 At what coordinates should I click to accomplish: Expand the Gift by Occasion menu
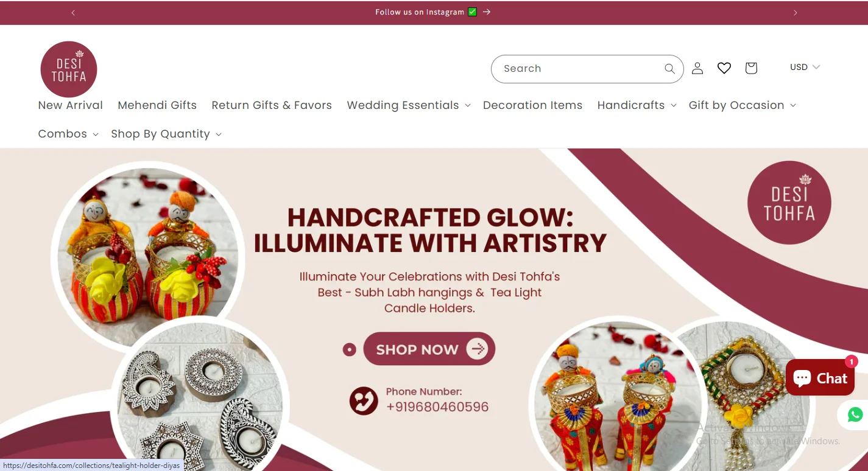coord(742,105)
